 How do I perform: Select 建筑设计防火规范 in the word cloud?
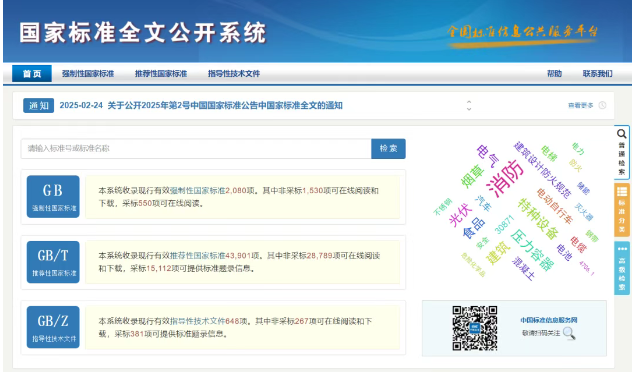[542, 170]
